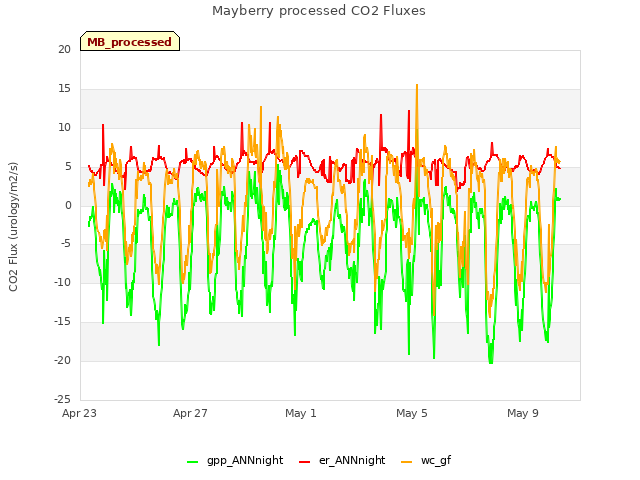Click the MB_processed label box

tap(130, 41)
